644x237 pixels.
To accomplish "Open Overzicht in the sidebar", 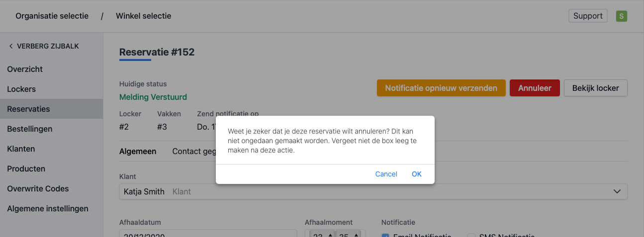I will (x=25, y=69).
